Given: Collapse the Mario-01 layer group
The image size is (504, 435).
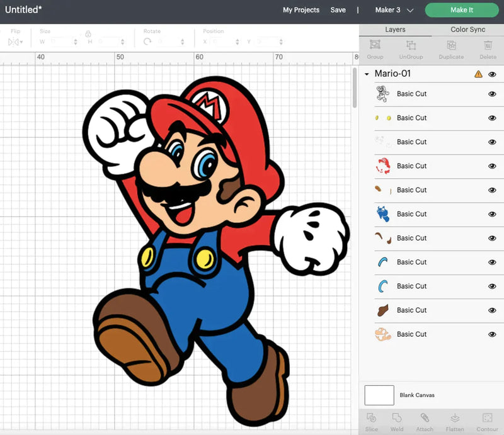Looking at the screenshot, I should (x=367, y=74).
